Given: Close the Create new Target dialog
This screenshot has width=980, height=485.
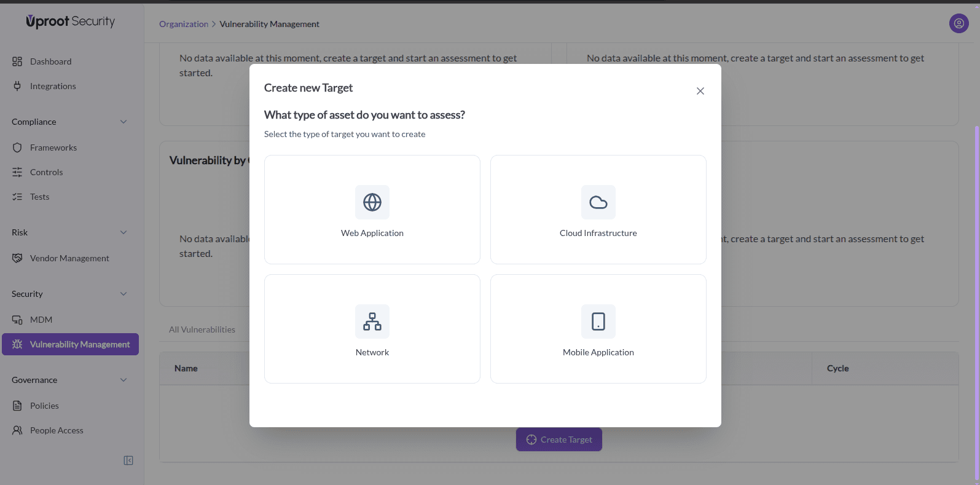Looking at the screenshot, I should click(x=700, y=91).
